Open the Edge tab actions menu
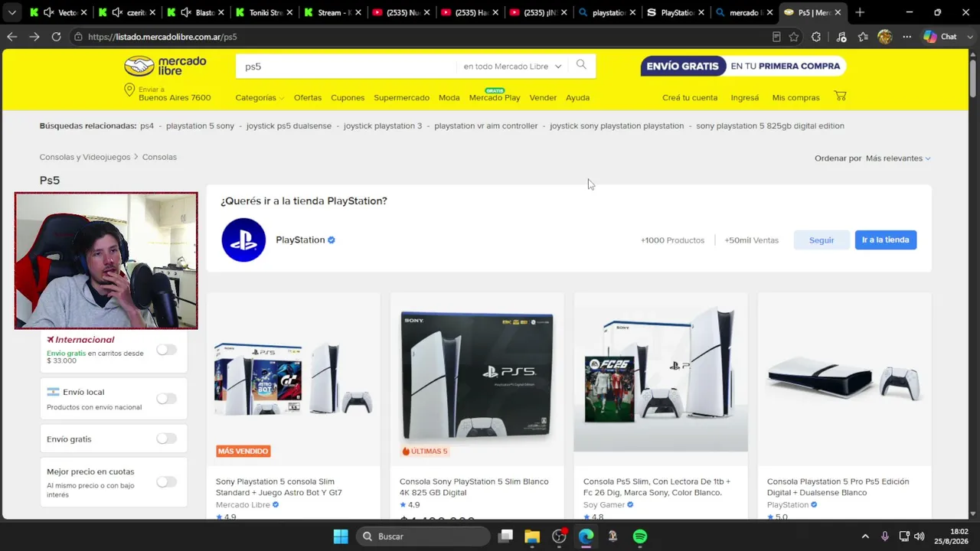This screenshot has width=980, height=551. (x=12, y=12)
